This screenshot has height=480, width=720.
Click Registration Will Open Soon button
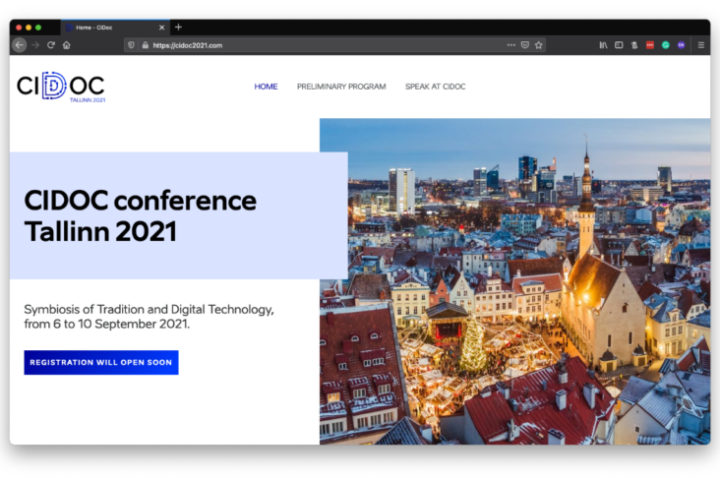point(101,362)
